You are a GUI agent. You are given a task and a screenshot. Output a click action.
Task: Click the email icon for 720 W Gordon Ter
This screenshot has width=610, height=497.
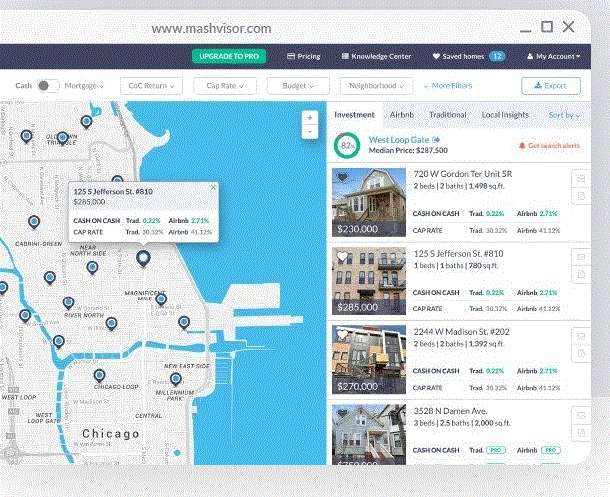(581, 178)
